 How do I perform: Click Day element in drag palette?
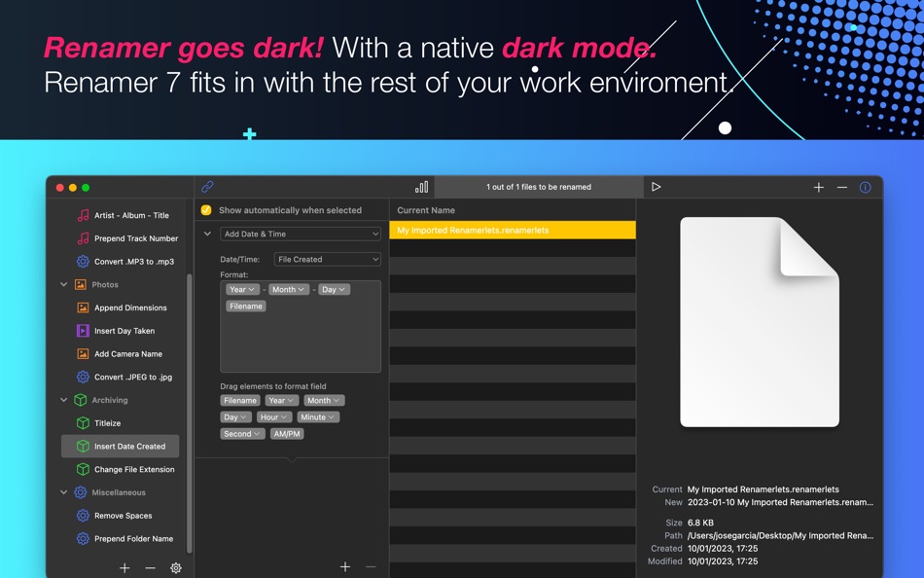click(235, 417)
